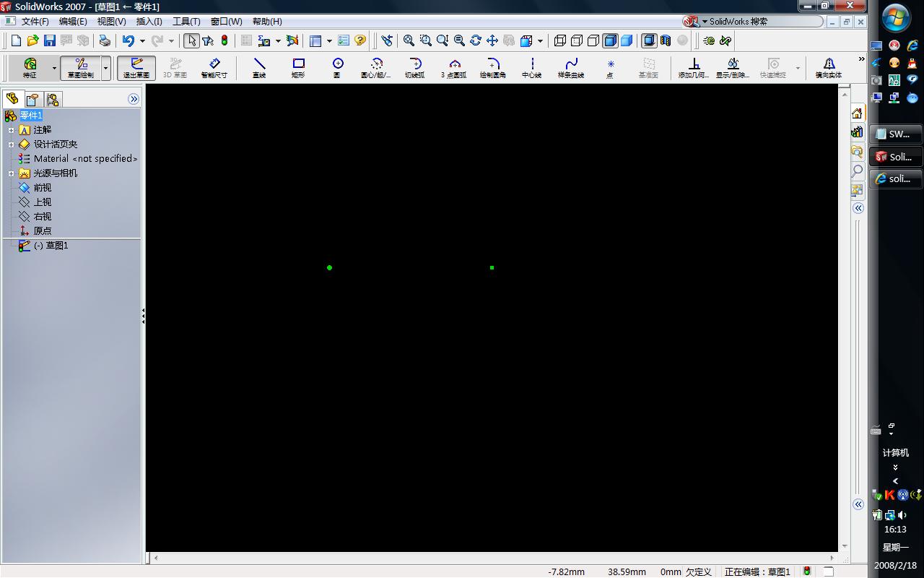The height and width of the screenshot is (578, 924).
Task: Switch to the SW... taskbar window button
Action: pyautogui.click(x=896, y=134)
